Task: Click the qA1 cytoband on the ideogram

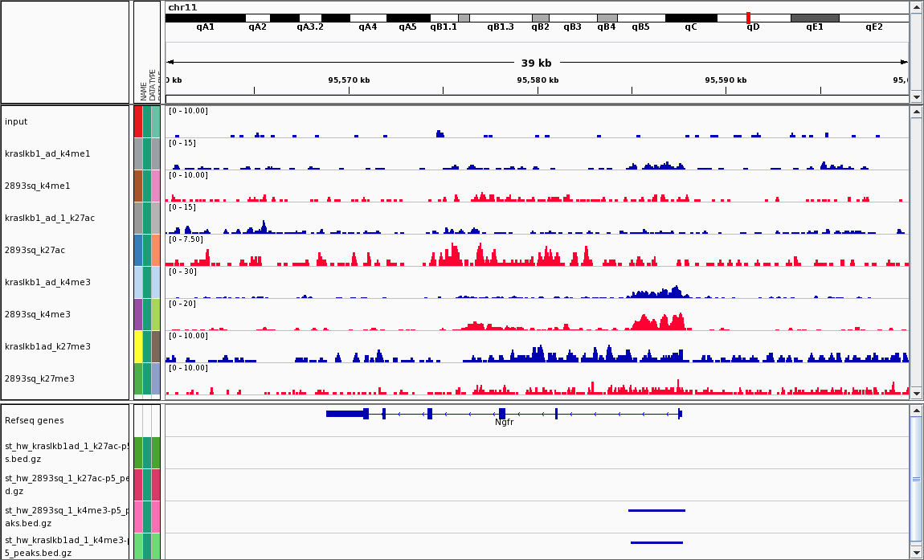Action: (x=205, y=18)
